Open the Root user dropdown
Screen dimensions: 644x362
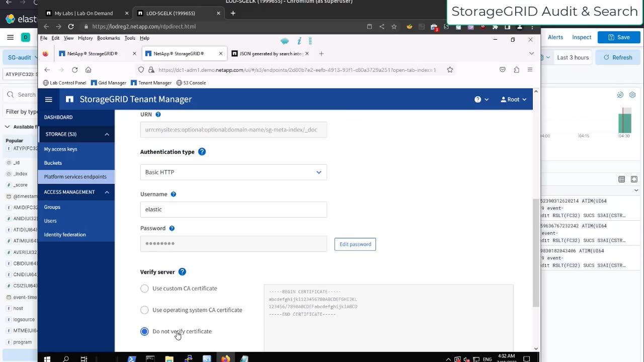point(513,100)
